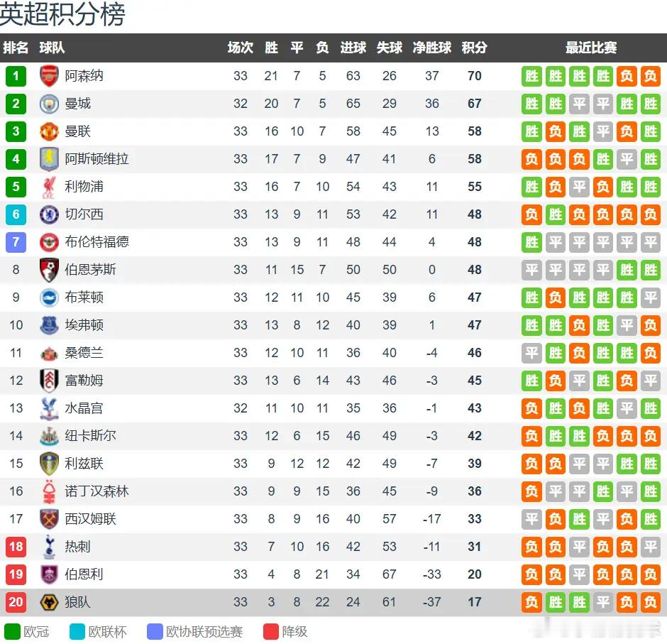Click 狼队's last recent match 负 badge

tap(650, 602)
